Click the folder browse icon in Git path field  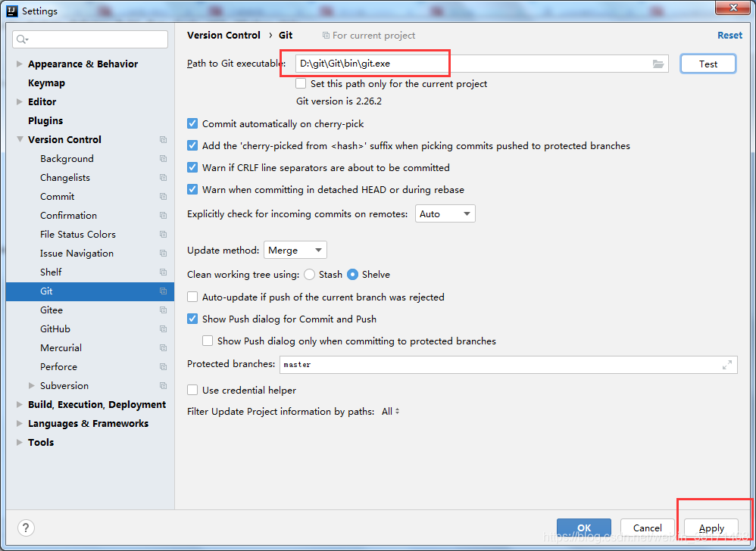[x=658, y=64]
